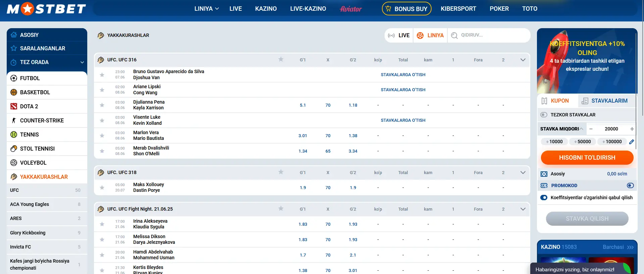This screenshot has width=644, height=274.
Task: Click the KUPON receipt icon
Action: [544, 101]
